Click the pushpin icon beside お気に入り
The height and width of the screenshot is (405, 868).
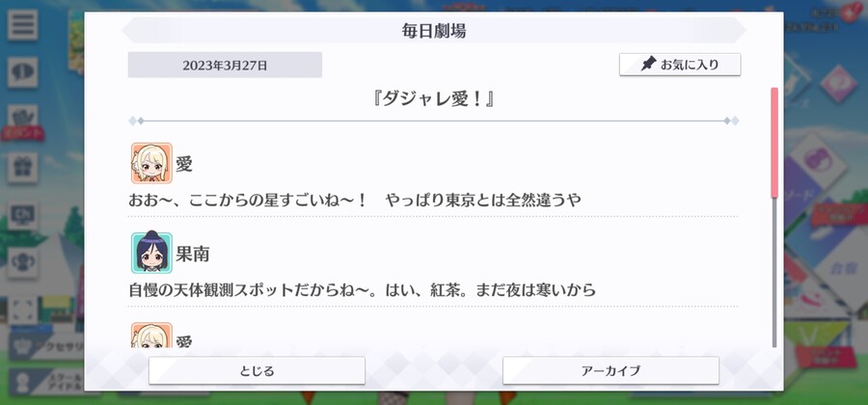click(x=648, y=65)
